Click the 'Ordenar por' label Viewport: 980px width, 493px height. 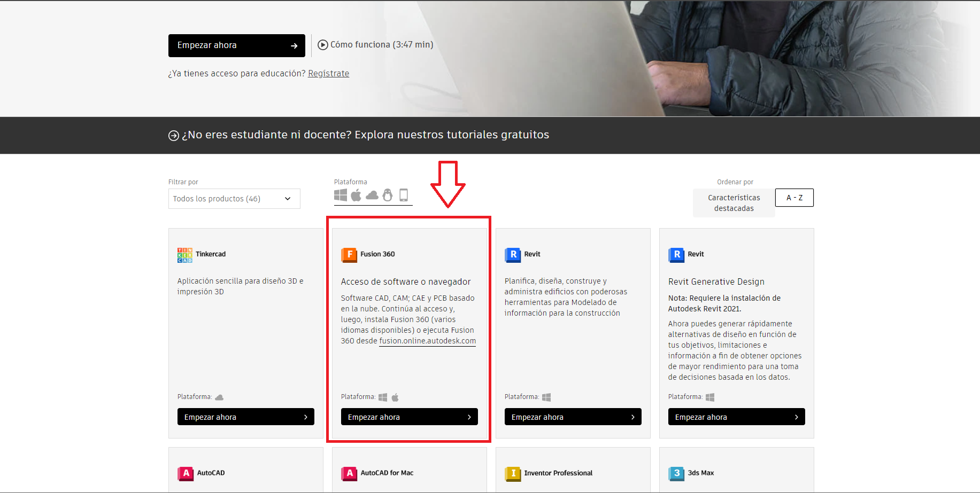(x=735, y=182)
